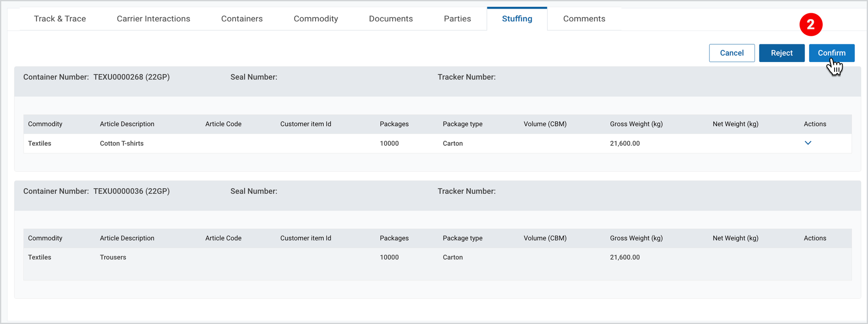Open the Track & Trace tab

[60, 19]
